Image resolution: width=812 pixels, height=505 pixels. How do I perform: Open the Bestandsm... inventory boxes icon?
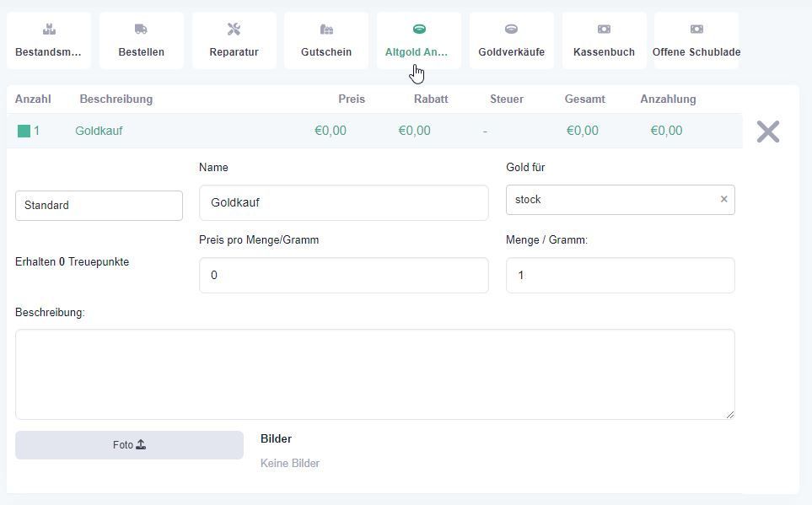(x=49, y=29)
